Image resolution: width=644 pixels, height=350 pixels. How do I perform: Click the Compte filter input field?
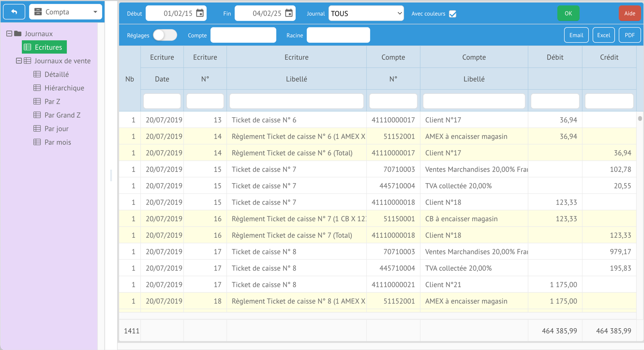tap(243, 35)
